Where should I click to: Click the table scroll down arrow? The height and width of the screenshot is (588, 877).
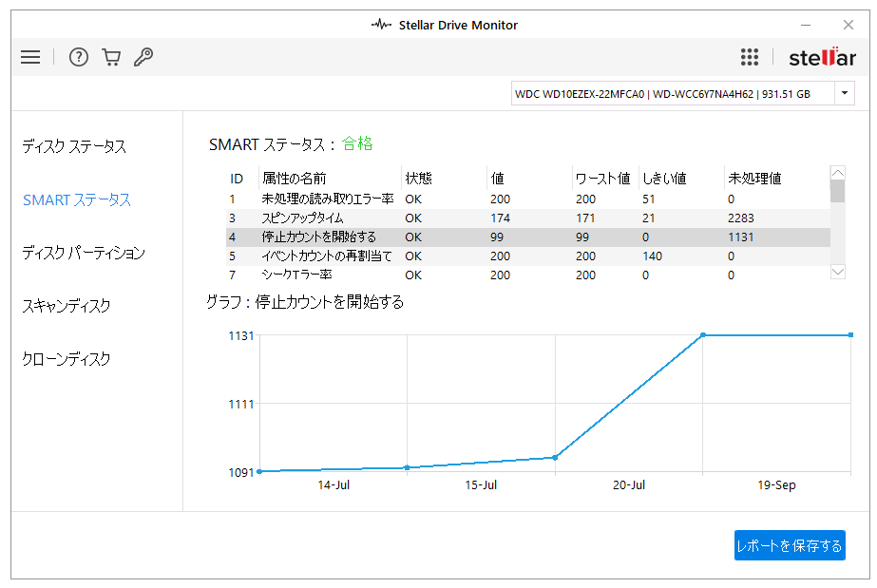click(x=837, y=272)
